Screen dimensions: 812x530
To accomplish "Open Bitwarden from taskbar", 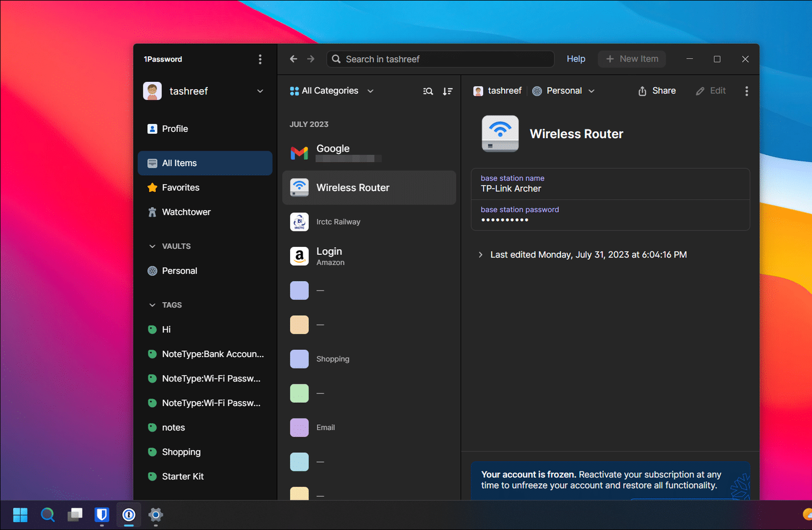I will 102,515.
